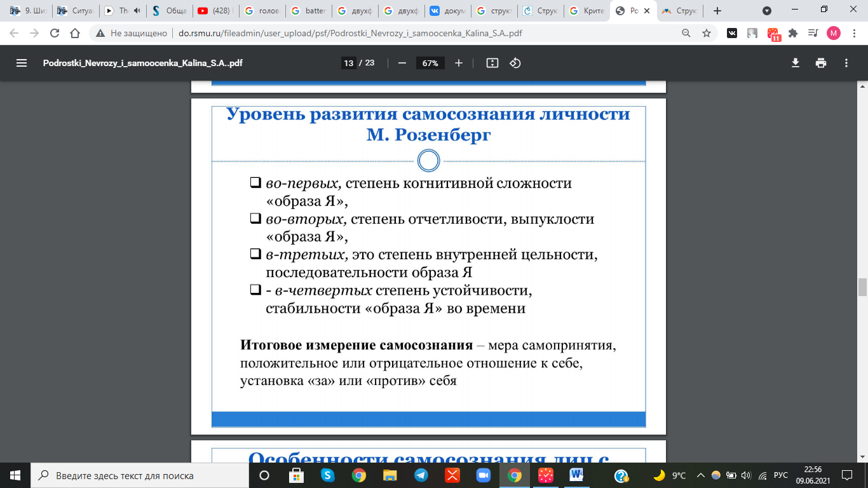Open the red extension with badge 11
This screenshot has height=488, width=868.
(773, 34)
